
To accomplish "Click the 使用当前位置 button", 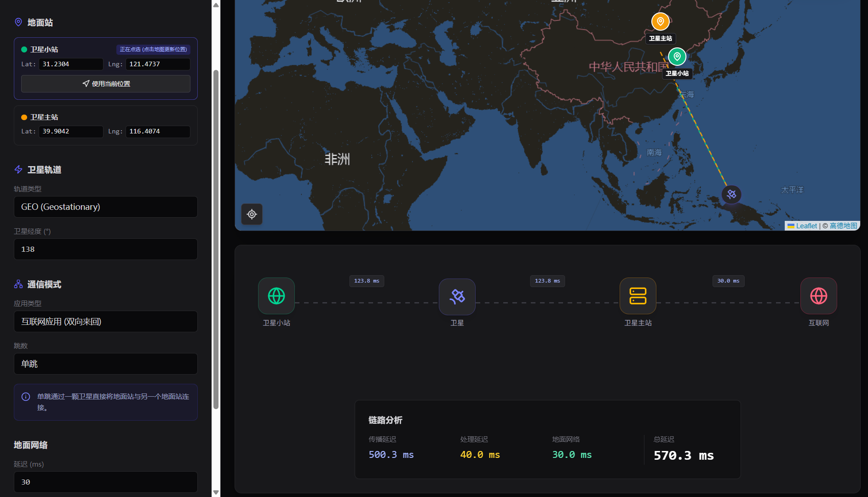I will (106, 84).
